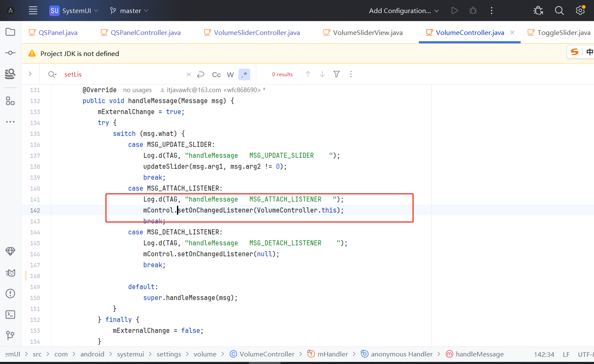Click breadcrumb systemui

pos(130,354)
